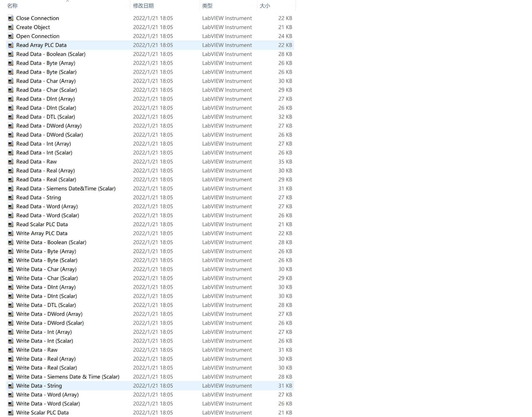Click icon of Write Data - Raw
The height and width of the screenshot is (417, 532).
click(11, 350)
